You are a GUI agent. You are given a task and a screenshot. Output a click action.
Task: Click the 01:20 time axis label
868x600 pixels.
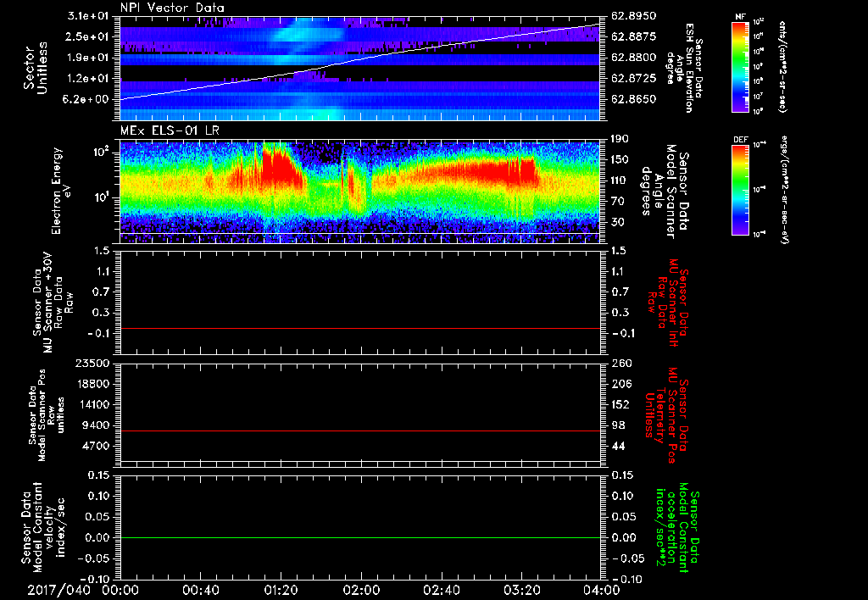click(x=281, y=591)
